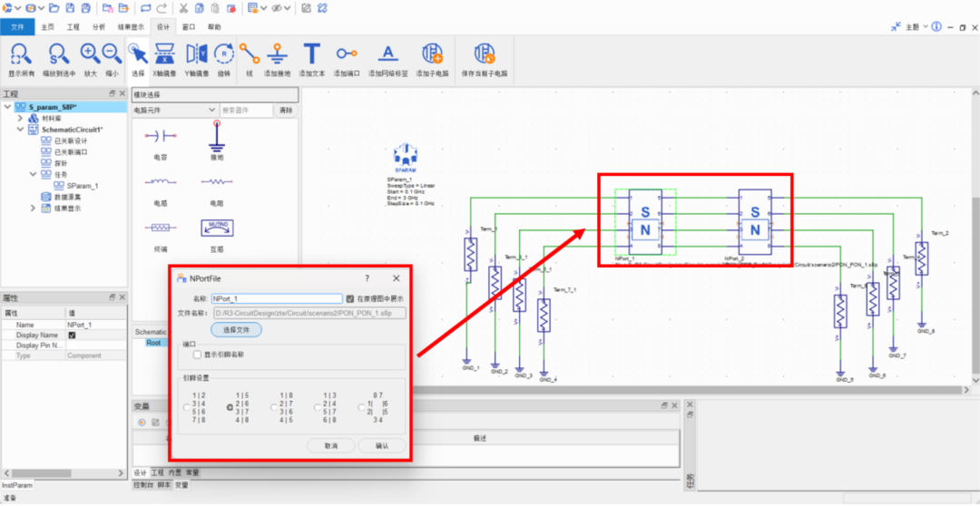The height and width of the screenshot is (506, 980).
Task: Click the cut scissors icon in quick toolbar
Action: coord(183,8)
